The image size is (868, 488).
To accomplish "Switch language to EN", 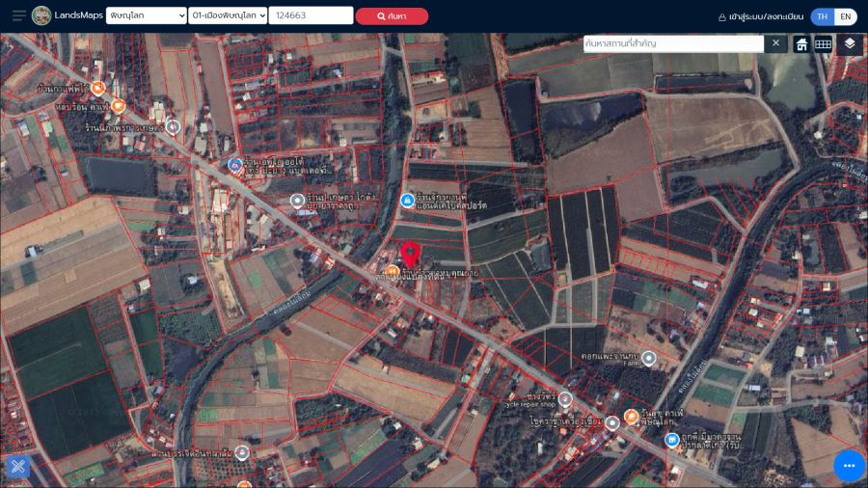I will 845,16.
